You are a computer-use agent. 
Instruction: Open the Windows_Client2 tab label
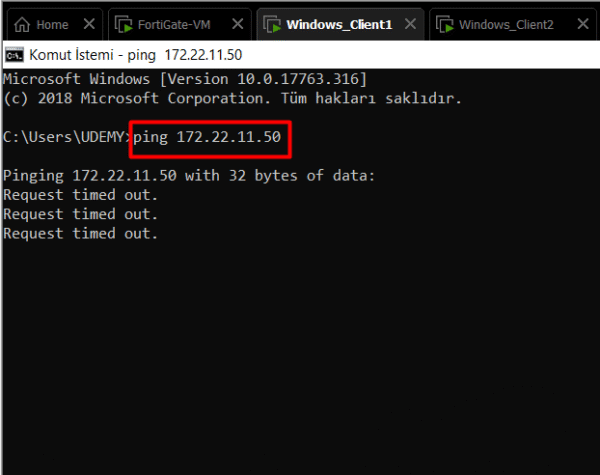(506, 23)
